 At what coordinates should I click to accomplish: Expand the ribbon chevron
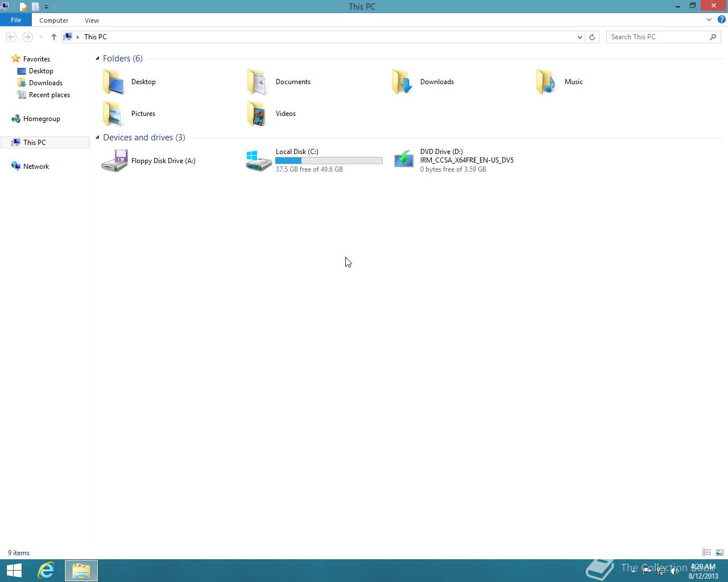coord(709,20)
